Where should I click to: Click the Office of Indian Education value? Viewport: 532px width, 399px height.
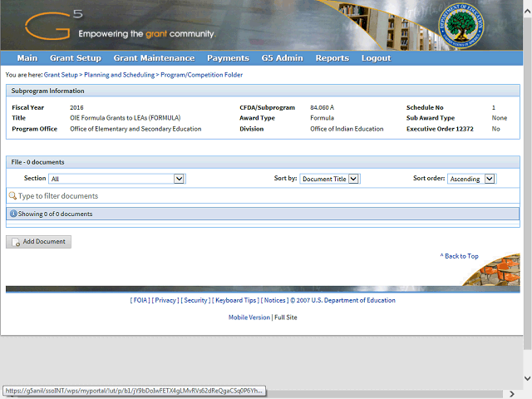pyautogui.click(x=347, y=129)
